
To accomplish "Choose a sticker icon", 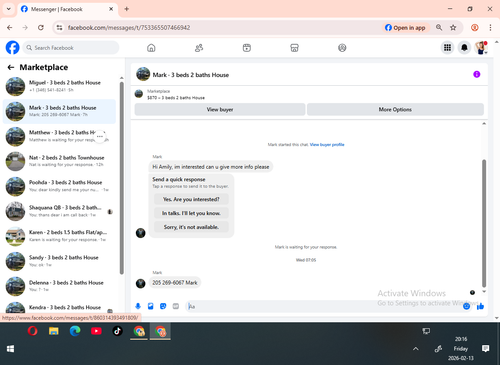I will pyautogui.click(x=163, y=306).
